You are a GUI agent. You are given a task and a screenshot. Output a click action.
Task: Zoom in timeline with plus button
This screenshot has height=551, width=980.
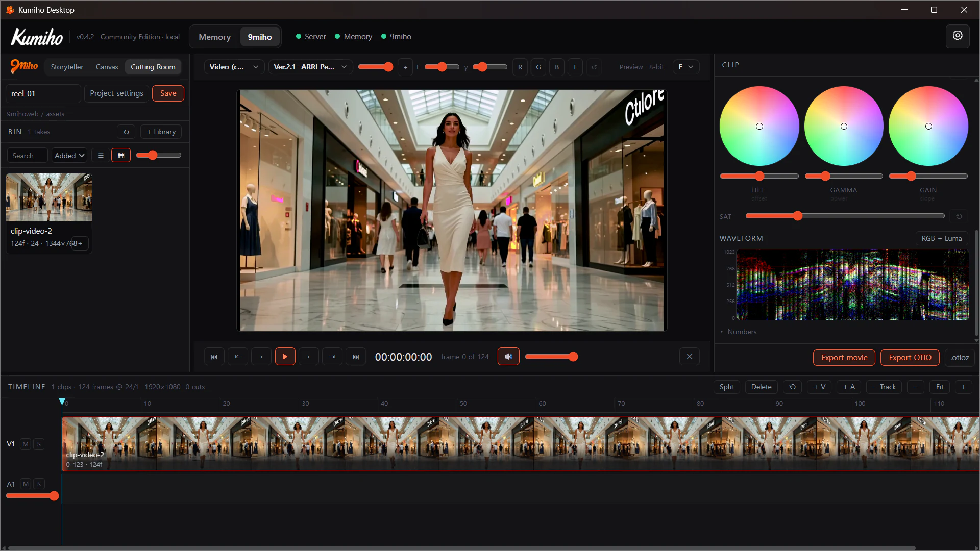click(964, 387)
